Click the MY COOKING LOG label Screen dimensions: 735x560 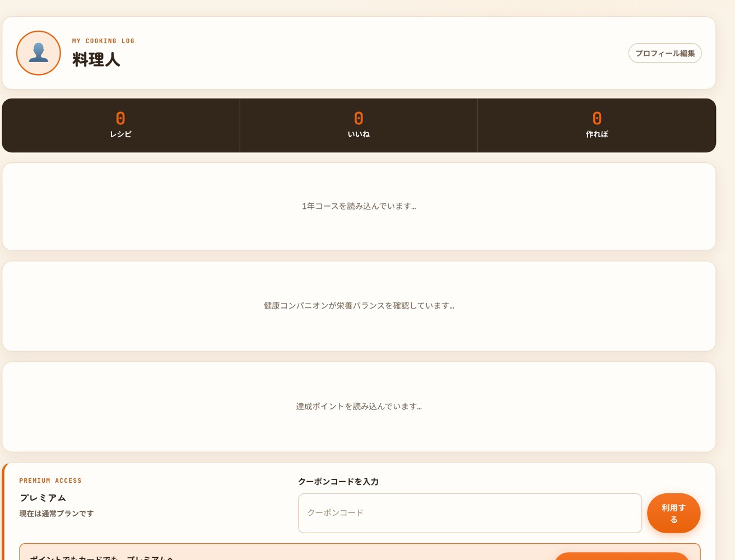(103, 41)
